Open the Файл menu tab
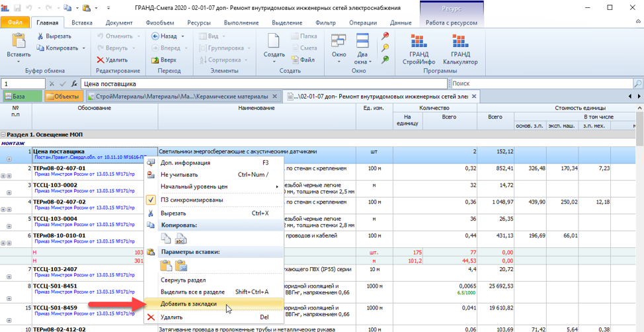 [x=15, y=22]
